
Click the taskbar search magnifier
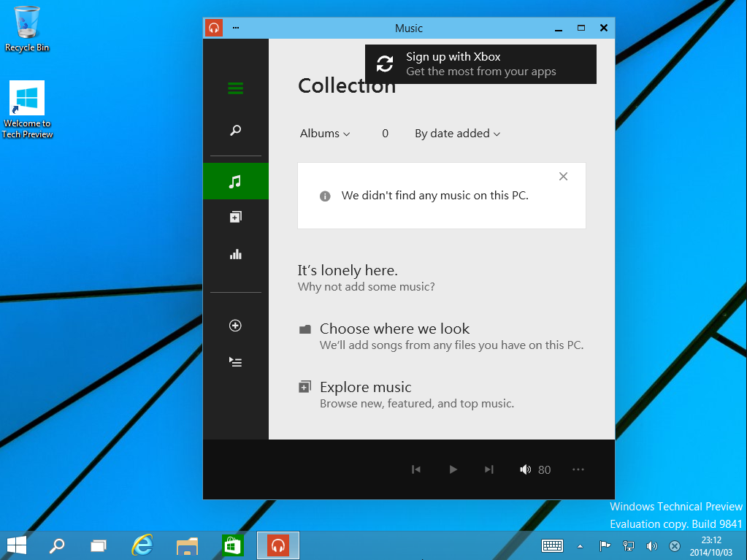tap(57, 545)
